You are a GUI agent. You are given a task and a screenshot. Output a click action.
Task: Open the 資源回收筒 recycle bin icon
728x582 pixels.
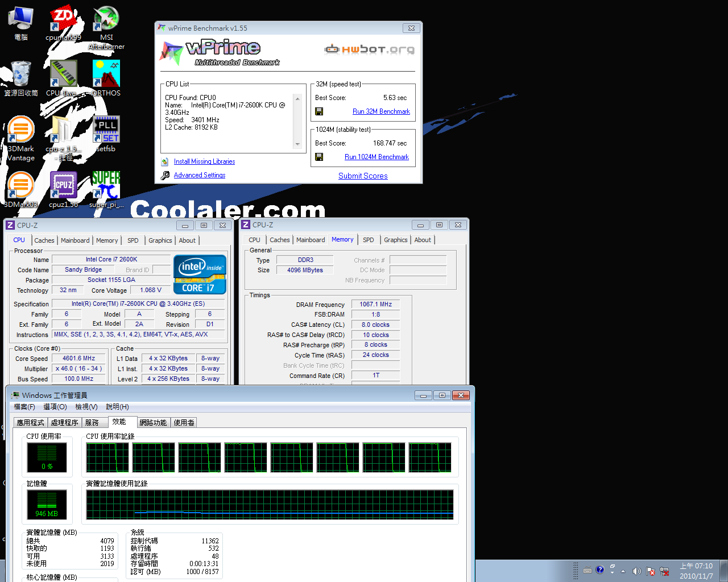20,78
